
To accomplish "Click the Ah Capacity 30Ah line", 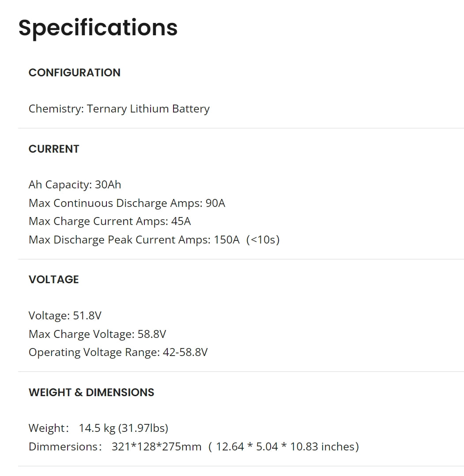I will (75, 184).
